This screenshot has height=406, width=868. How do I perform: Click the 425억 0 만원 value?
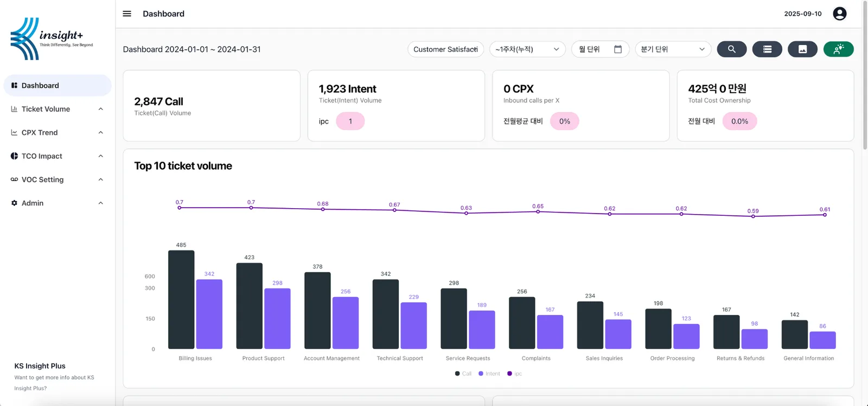click(x=717, y=88)
